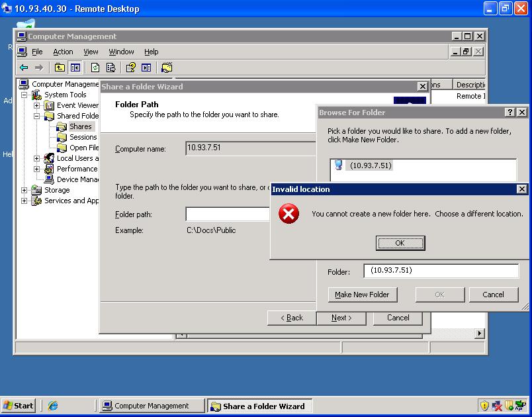Image resolution: width=532 pixels, height=417 pixels.
Task: Collapse the System Tools tree node
Action: (24, 95)
